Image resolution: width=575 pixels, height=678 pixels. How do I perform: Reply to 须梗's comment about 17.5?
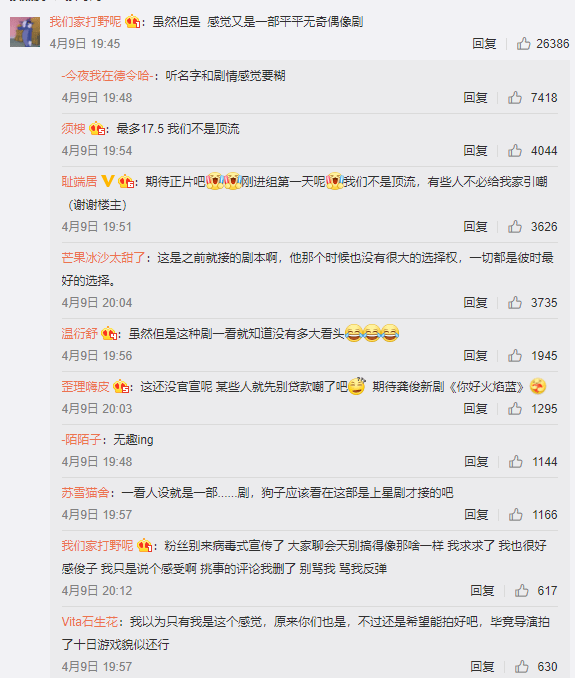(x=476, y=150)
